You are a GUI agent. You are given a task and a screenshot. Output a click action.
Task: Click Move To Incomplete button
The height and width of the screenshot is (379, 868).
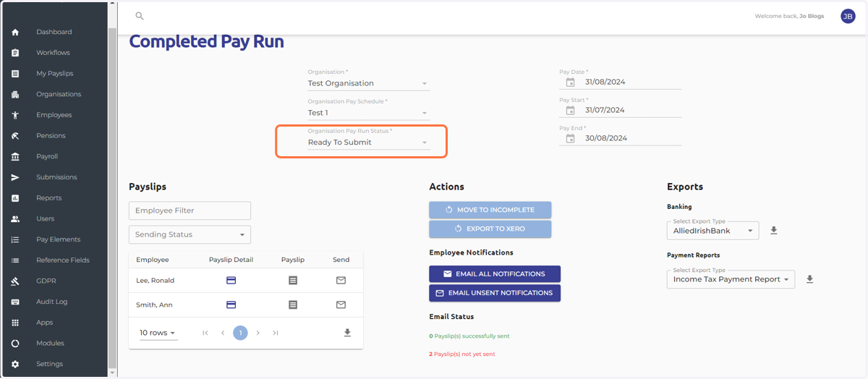tap(490, 210)
